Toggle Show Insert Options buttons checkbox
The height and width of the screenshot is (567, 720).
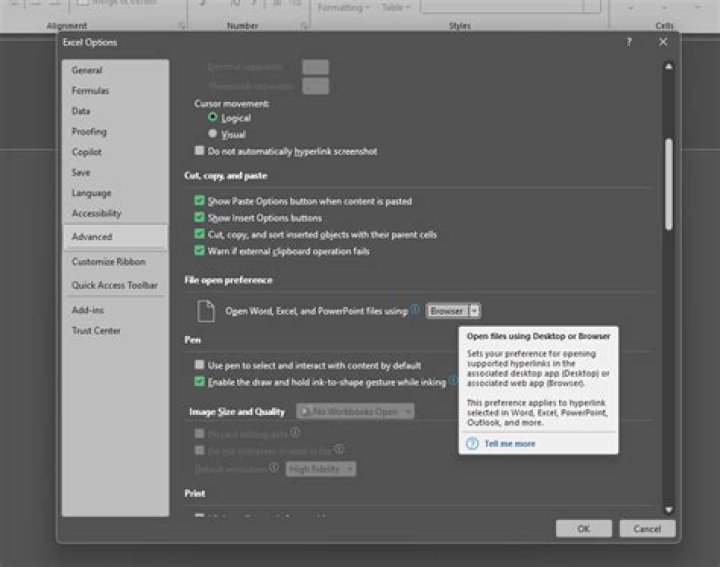click(199, 217)
